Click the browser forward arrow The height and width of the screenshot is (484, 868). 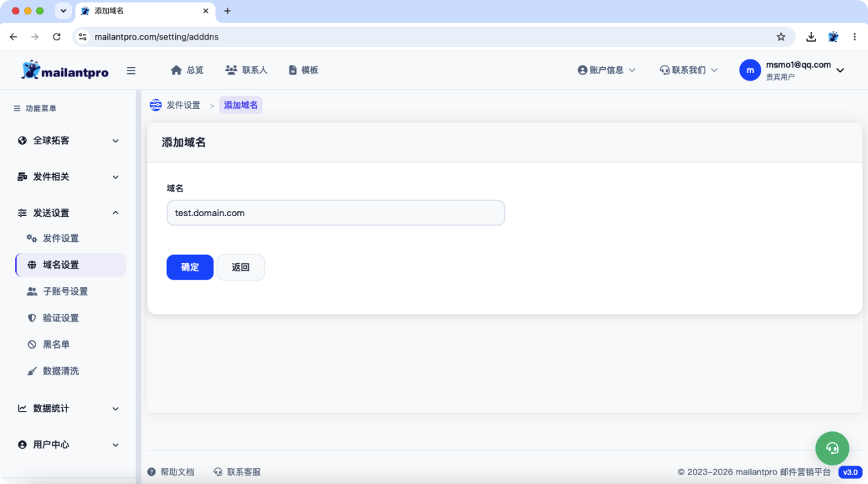coord(35,37)
